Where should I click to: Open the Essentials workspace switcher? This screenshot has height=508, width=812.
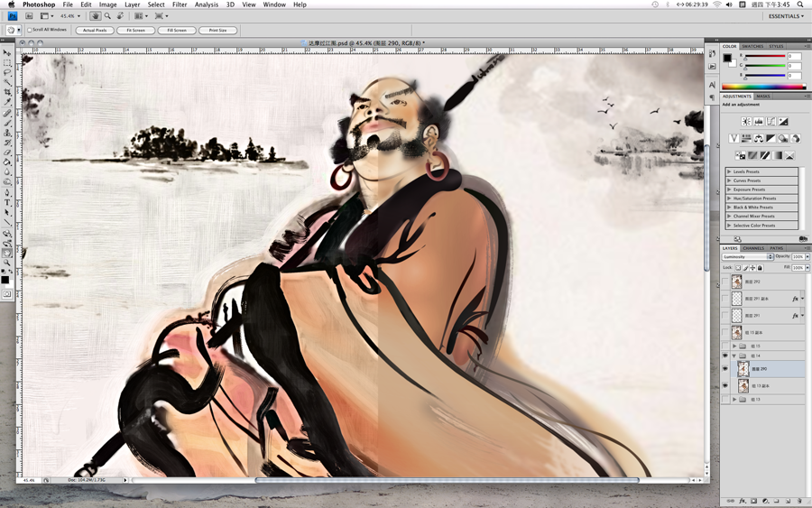(x=786, y=16)
